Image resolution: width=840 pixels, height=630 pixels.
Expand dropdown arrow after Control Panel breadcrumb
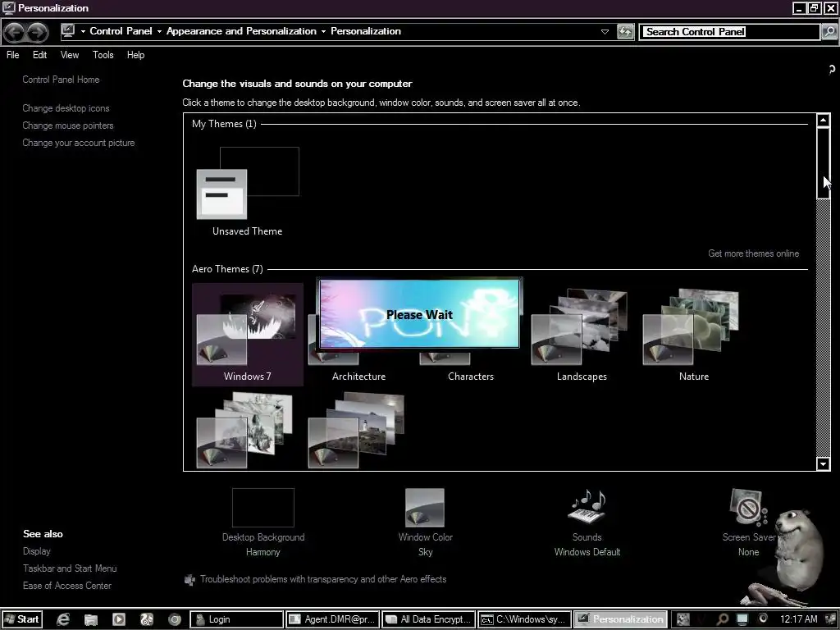click(159, 32)
